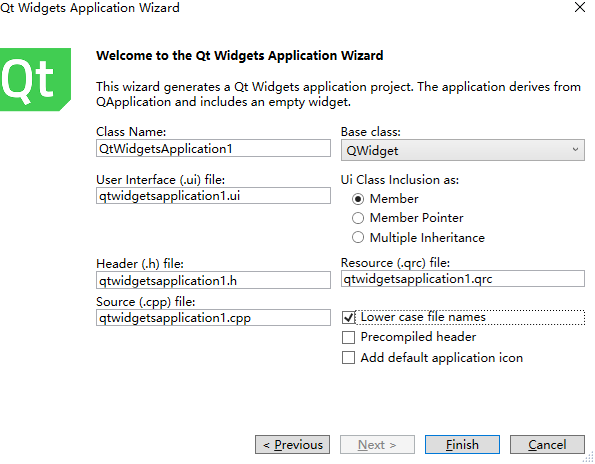Screen dimensions: 595x464
Task: Choose Member Pointer inclusion option
Action: [358, 218]
